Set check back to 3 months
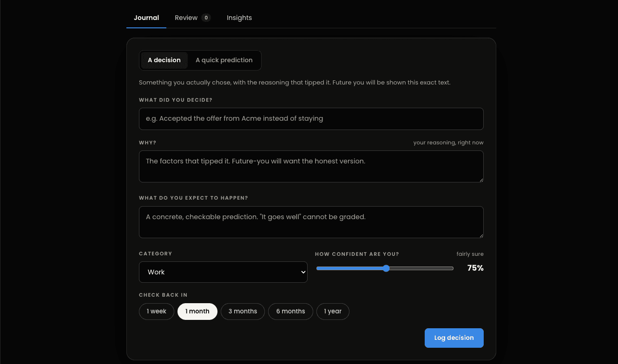 point(243,312)
